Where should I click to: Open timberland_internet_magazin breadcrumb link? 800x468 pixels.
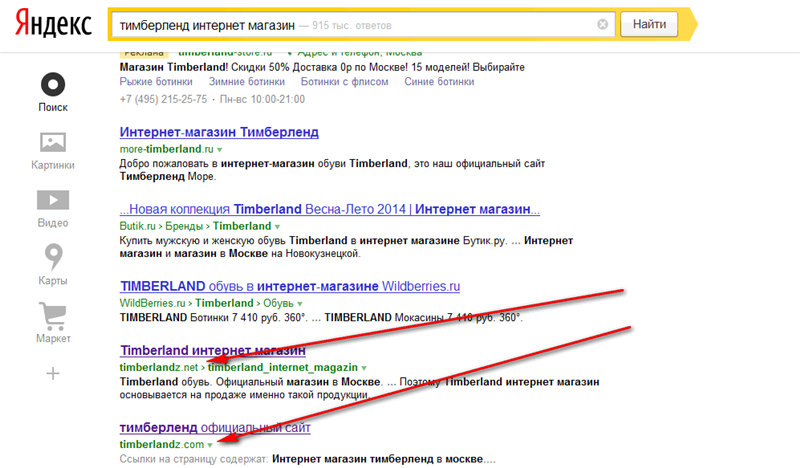click(x=283, y=367)
